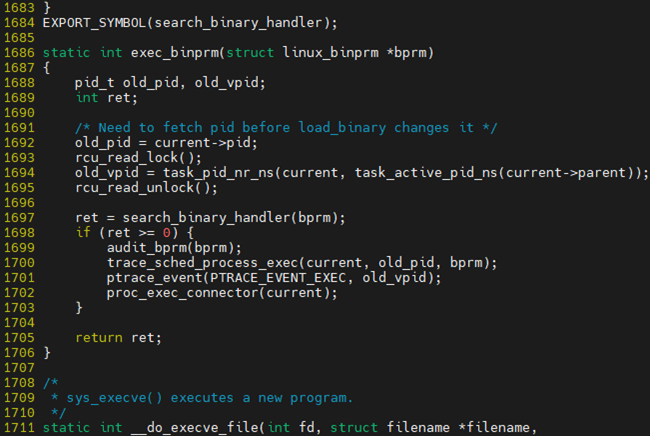Click current->pid on line 1692
Image resolution: width=650 pixels, height=436 pixels.
tap(202, 143)
